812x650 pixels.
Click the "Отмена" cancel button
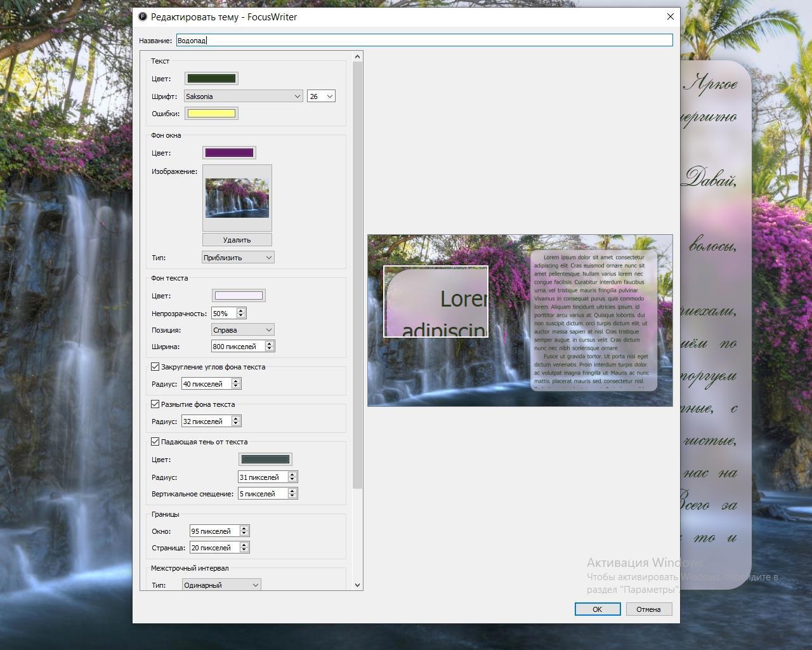tap(648, 609)
